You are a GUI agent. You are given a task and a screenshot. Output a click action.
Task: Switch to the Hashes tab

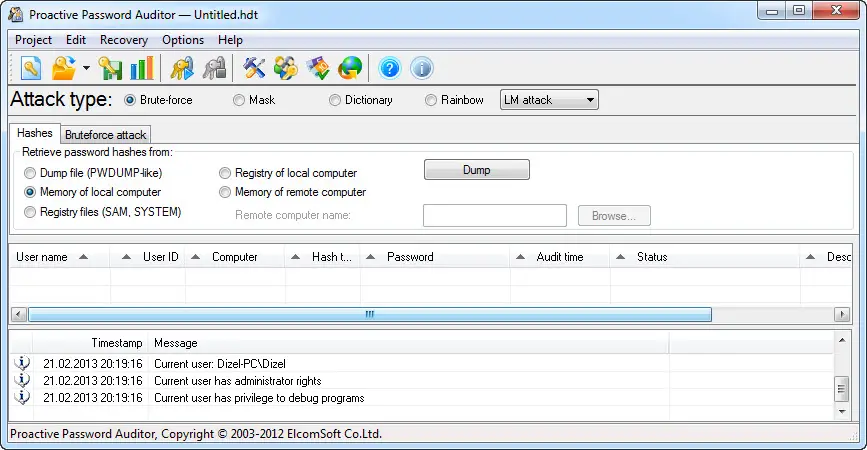click(x=35, y=133)
